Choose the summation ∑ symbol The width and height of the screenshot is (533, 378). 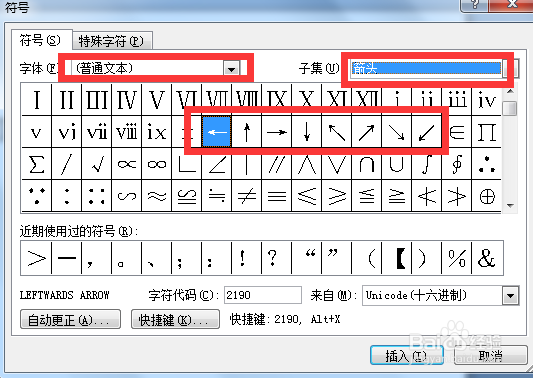click(x=36, y=164)
